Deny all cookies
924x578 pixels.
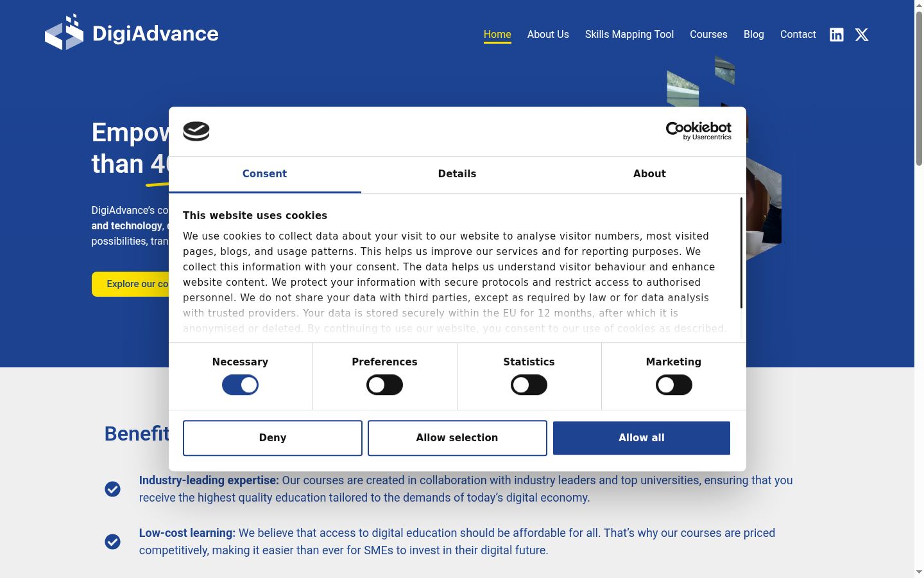click(x=273, y=438)
